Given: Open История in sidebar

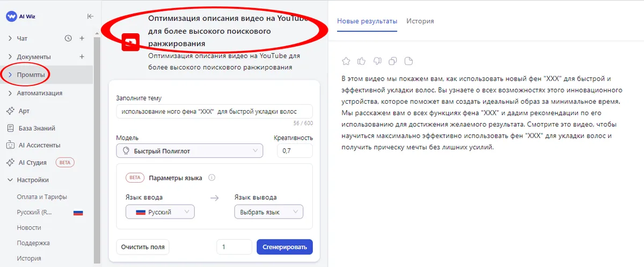Looking at the screenshot, I should point(29,258).
